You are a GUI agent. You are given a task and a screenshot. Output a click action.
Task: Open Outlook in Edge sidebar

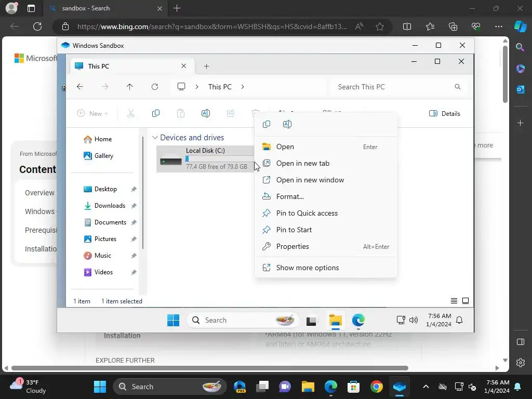[x=521, y=89]
